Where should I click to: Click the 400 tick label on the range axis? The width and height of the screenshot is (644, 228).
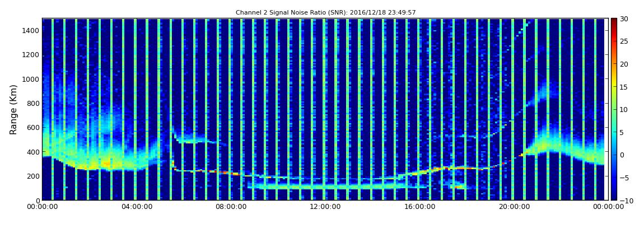pos(33,152)
